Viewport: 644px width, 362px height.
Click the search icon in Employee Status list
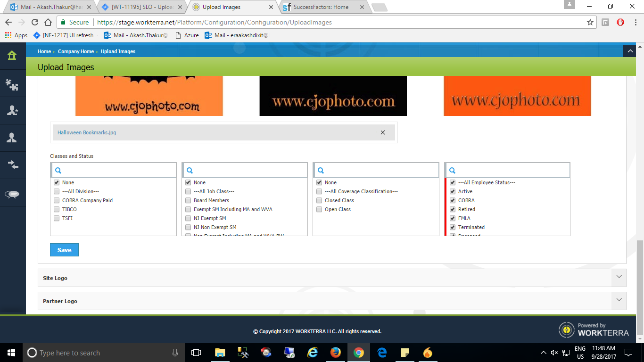coord(453,171)
